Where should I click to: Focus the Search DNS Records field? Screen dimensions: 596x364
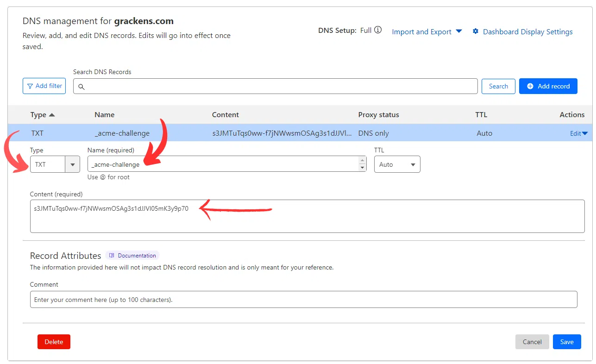(278, 86)
